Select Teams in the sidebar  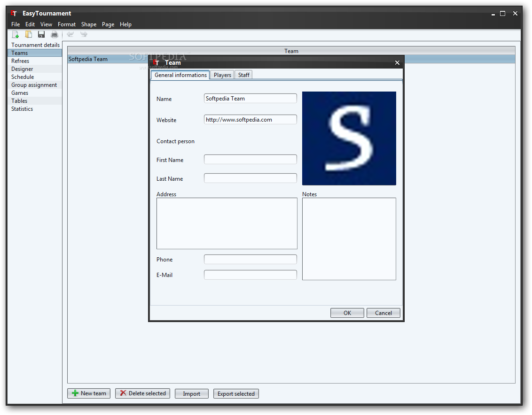(x=35, y=53)
